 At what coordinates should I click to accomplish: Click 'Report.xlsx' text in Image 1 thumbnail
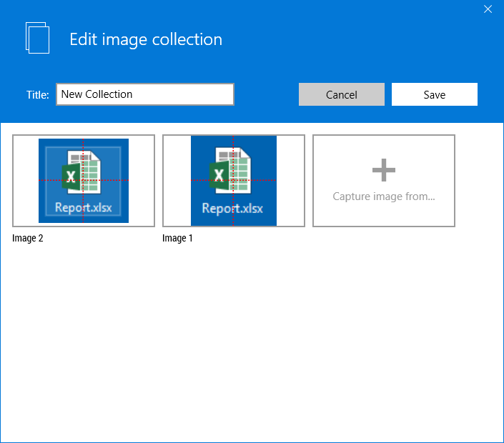pos(233,209)
